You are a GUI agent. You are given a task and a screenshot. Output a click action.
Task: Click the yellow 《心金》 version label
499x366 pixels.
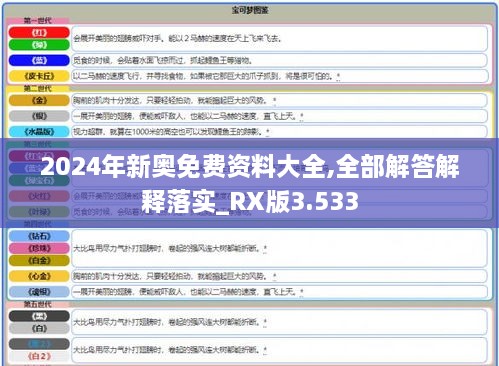(x=39, y=276)
